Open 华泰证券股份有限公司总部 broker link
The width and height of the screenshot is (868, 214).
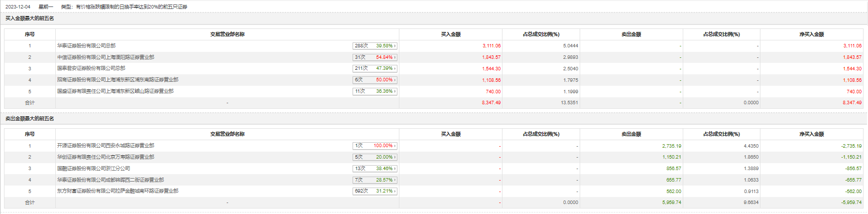click(86, 45)
